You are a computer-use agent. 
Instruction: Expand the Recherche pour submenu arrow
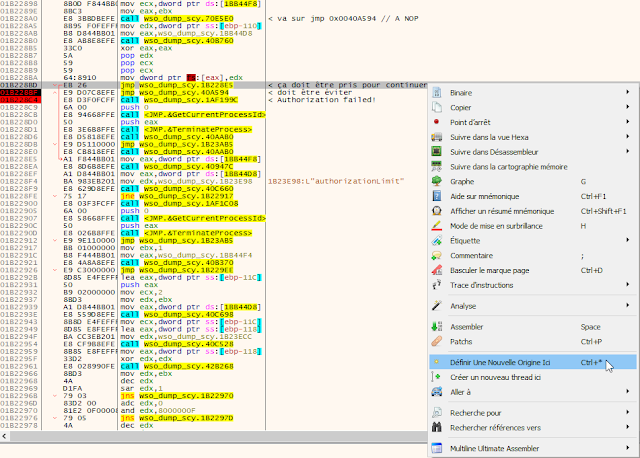pos(628,412)
